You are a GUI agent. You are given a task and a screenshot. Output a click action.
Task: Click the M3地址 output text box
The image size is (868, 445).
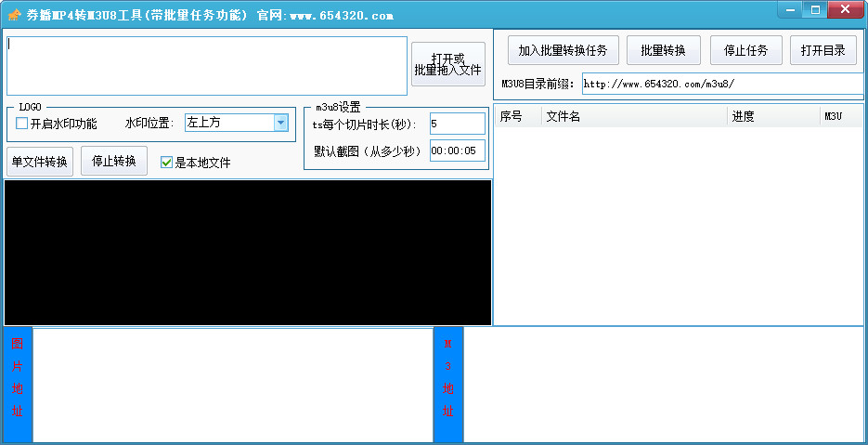664,386
